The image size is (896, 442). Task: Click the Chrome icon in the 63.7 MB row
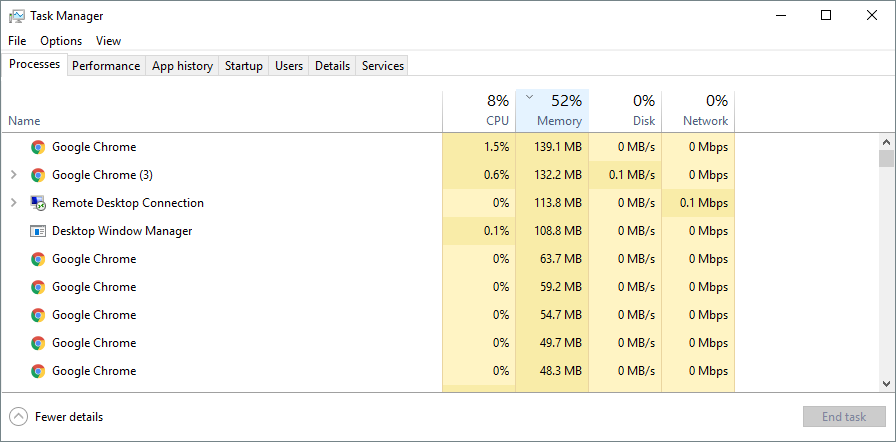click(x=38, y=259)
